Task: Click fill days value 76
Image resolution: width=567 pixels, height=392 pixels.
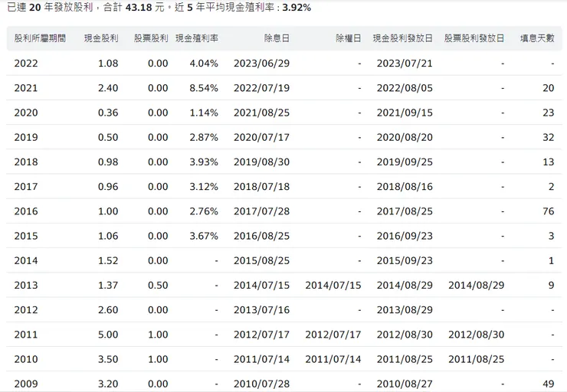Action: [x=549, y=211]
